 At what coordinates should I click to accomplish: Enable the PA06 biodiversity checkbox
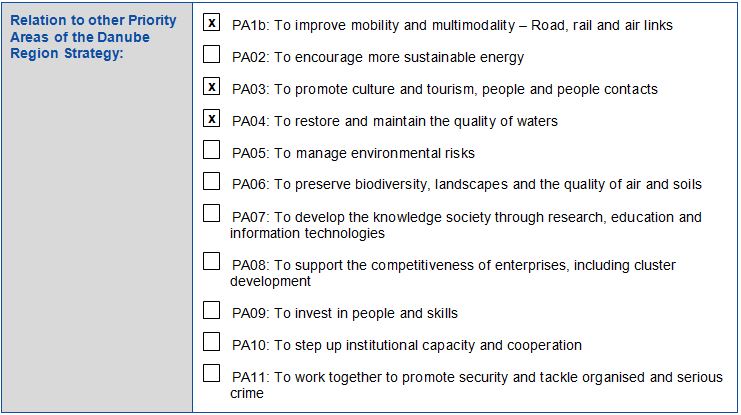pyautogui.click(x=211, y=182)
